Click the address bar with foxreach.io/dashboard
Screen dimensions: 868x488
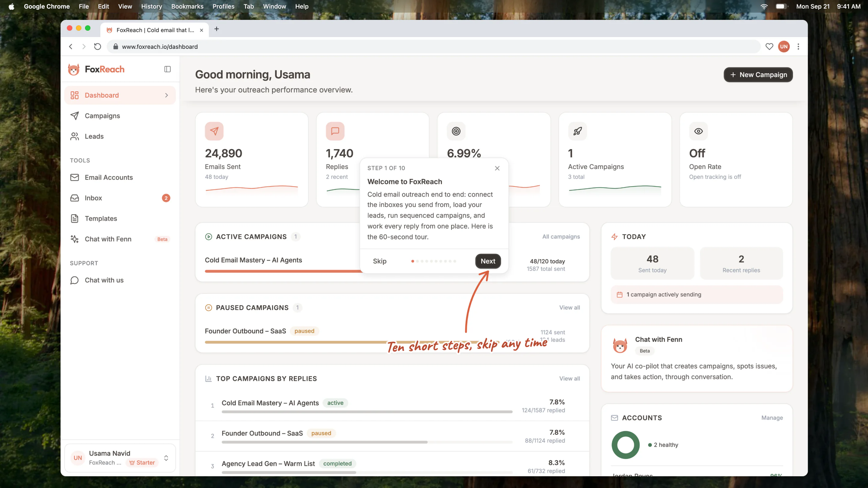(433, 47)
